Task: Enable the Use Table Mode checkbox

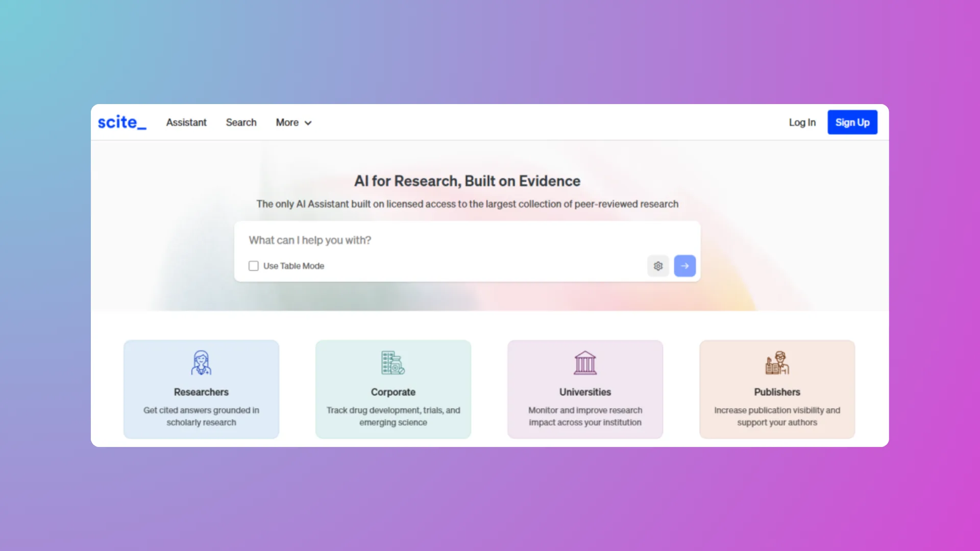Action: pos(254,266)
